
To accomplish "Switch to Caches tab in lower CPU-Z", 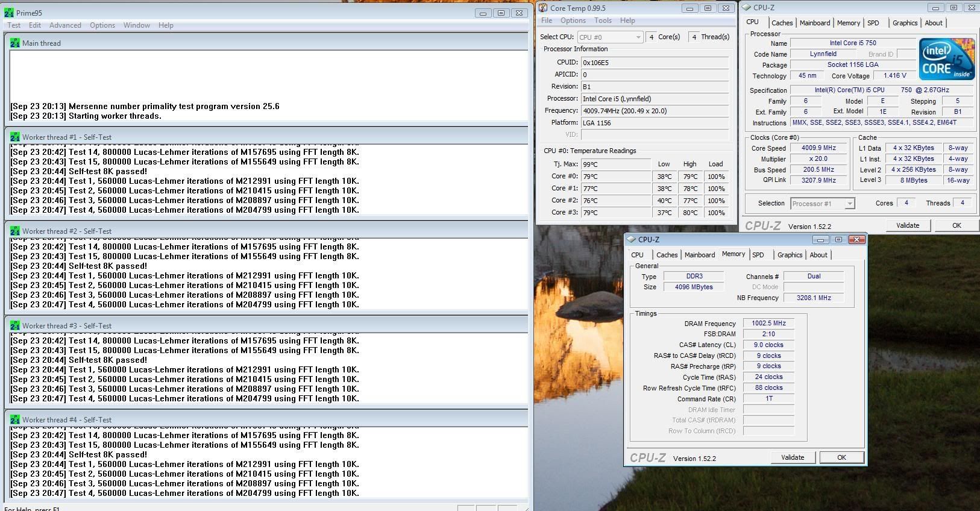I will (x=667, y=255).
